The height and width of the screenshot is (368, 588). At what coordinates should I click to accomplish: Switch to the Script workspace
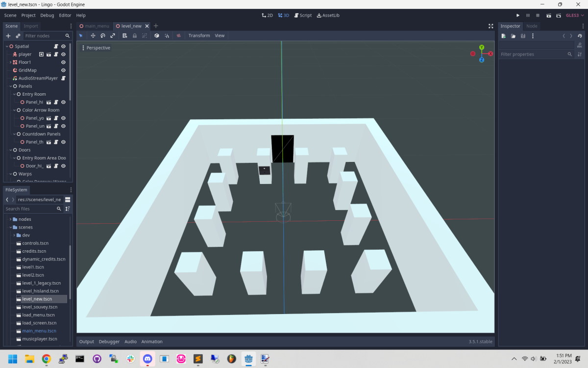click(303, 16)
